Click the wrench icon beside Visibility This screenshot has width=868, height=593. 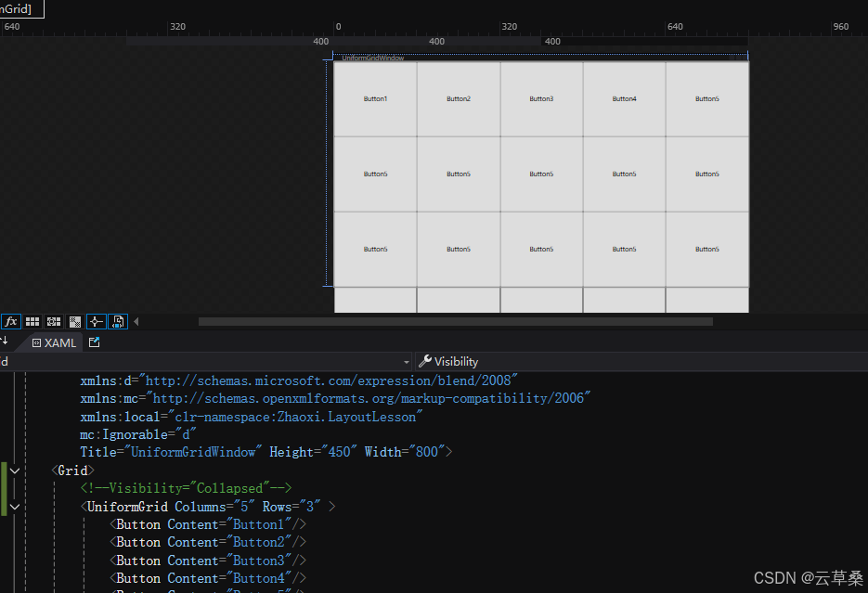click(425, 361)
